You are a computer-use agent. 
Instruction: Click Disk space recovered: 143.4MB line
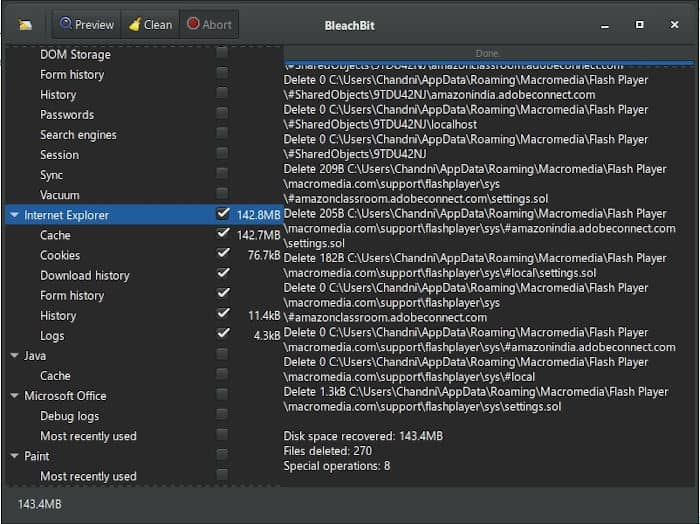(363, 436)
